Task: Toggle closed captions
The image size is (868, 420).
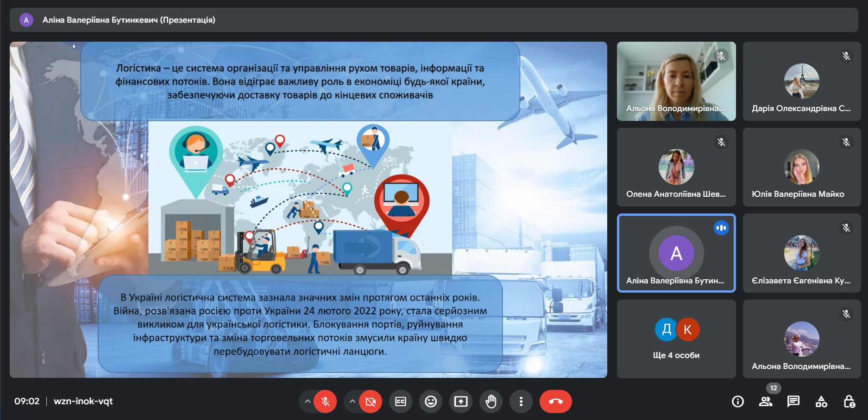Action: point(401,401)
